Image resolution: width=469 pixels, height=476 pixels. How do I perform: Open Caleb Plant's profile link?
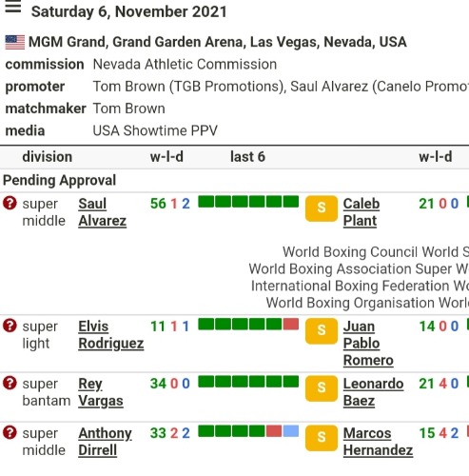coord(362,212)
